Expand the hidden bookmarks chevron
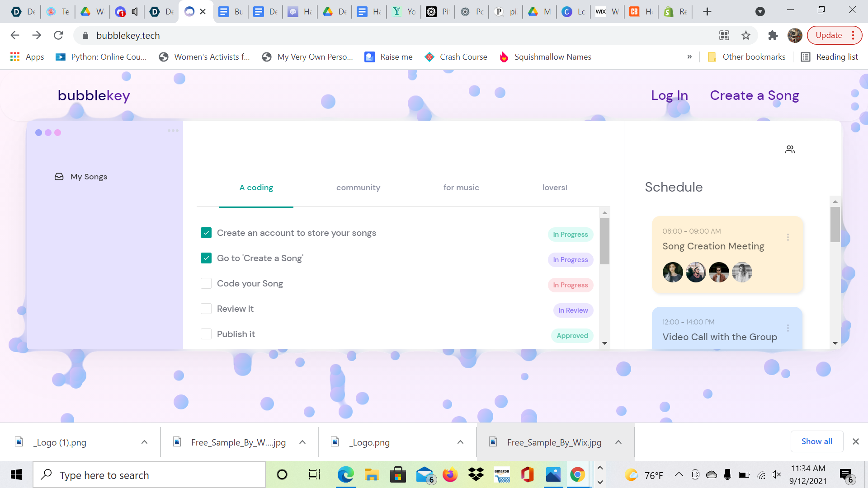Image resolution: width=868 pixels, height=488 pixels. coord(689,57)
